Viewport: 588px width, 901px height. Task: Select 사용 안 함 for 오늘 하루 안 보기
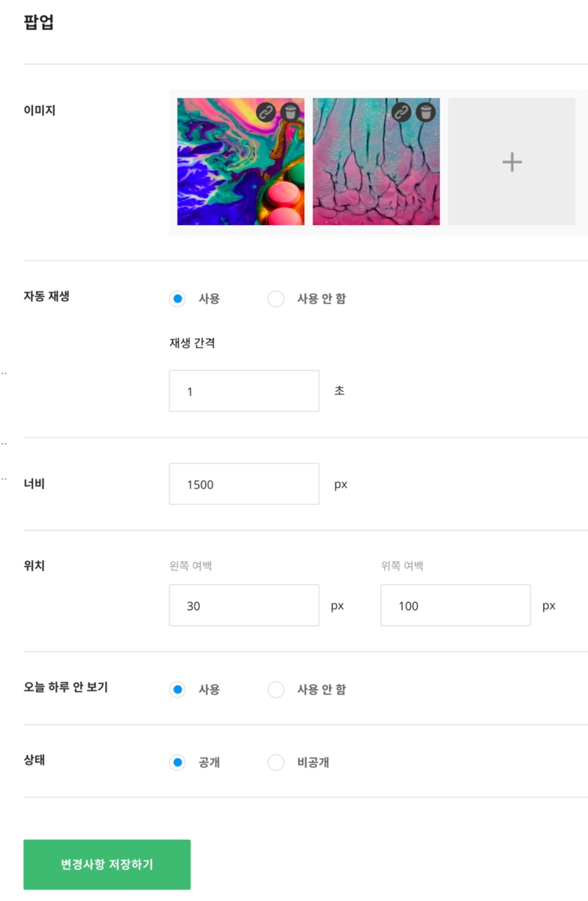[x=276, y=690]
